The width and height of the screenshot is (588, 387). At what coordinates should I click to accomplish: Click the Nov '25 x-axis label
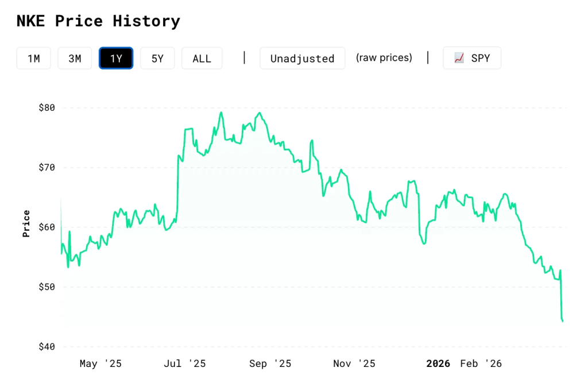(354, 363)
